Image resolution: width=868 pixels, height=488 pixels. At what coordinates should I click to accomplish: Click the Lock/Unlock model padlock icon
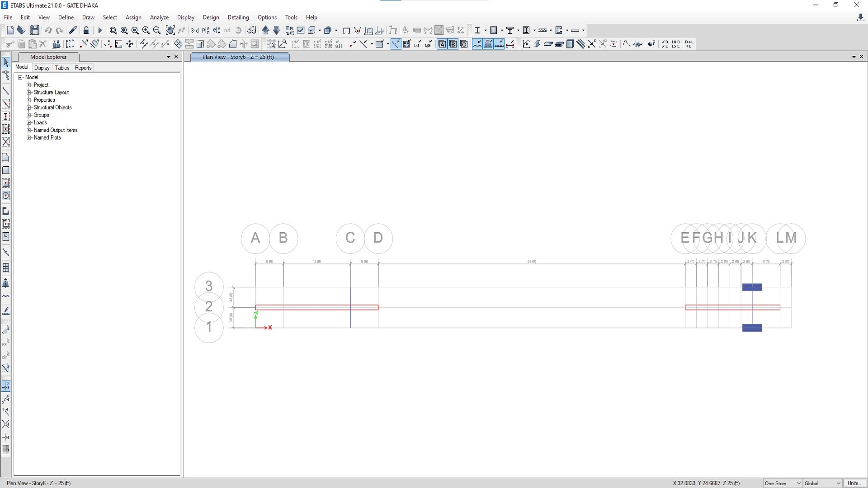(x=86, y=30)
